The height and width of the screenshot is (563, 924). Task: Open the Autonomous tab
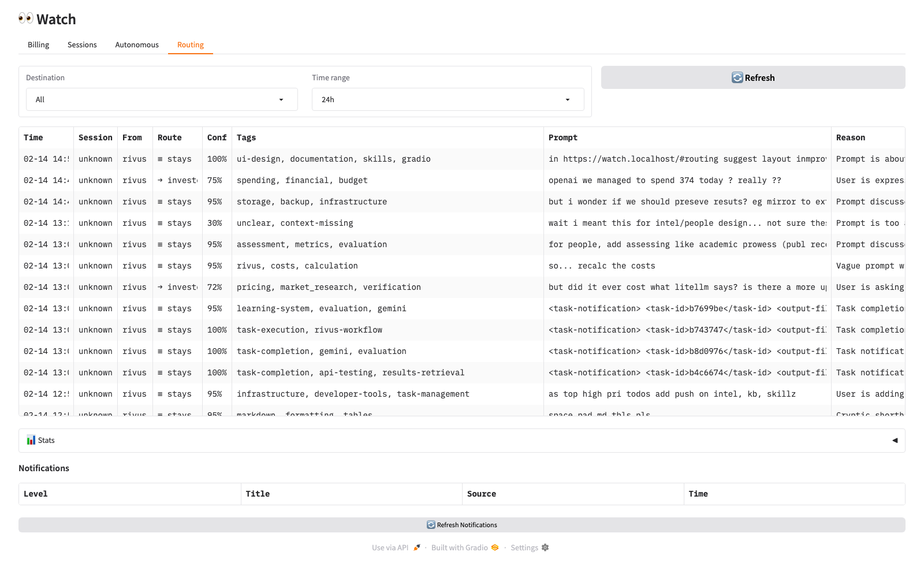coord(137,45)
